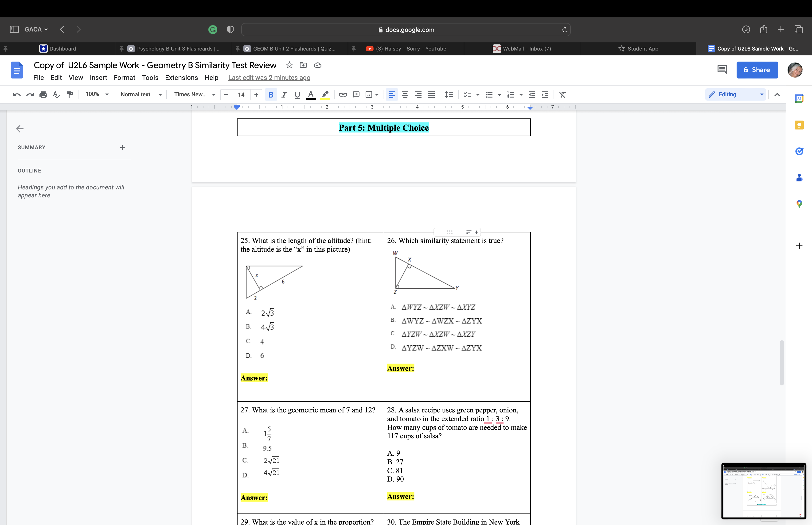The width and height of the screenshot is (812, 525).
Task: Select the paint format tool
Action: pos(70,94)
